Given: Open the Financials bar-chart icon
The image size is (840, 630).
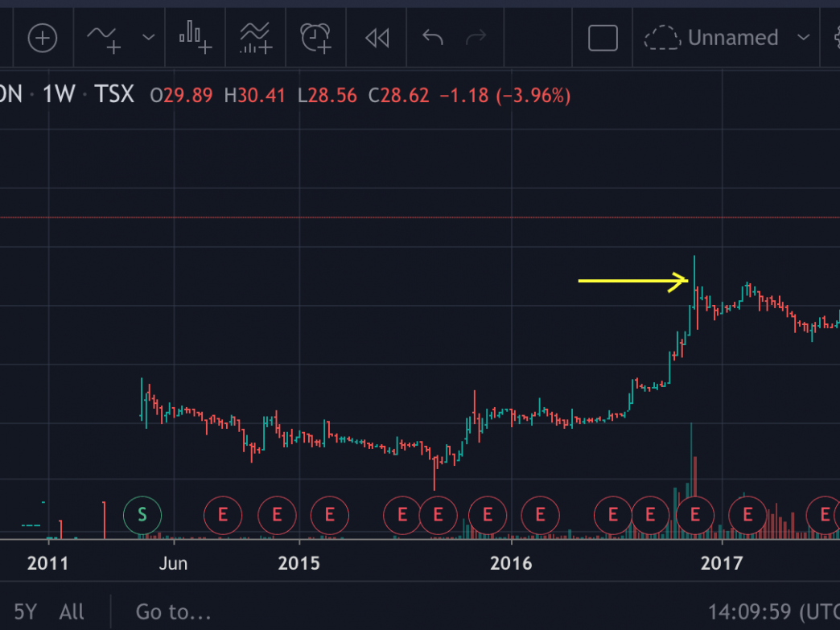Looking at the screenshot, I should pyautogui.click(x=196, y=38).
